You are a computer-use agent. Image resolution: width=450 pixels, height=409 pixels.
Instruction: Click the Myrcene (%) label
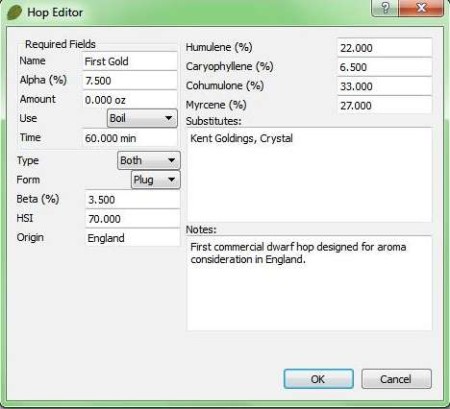click(x=216, y=105)
